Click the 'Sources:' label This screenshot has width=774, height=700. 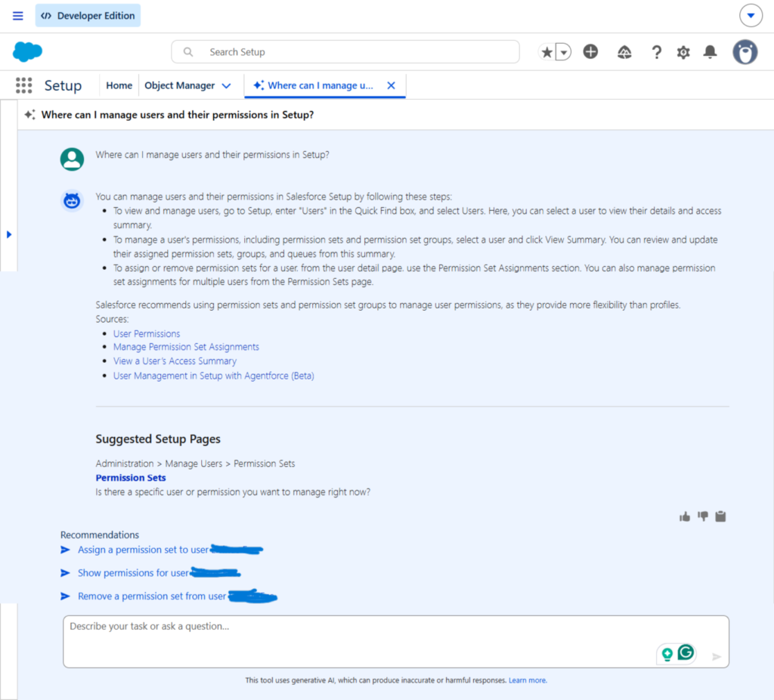pos(112,320)
